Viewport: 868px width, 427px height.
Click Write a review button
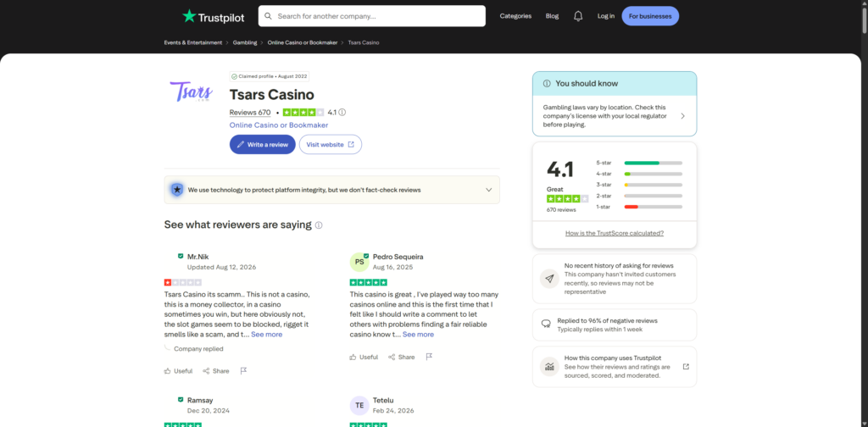pyautogui.click(x=263, y=144)
